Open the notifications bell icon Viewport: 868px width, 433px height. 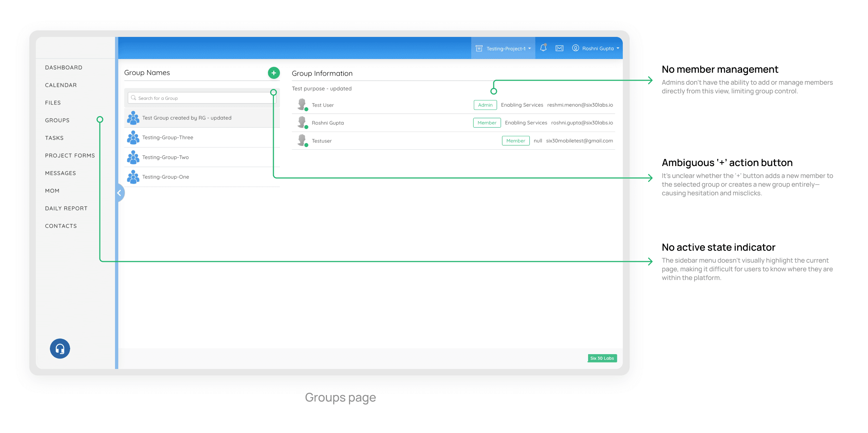tap(543, 48)
